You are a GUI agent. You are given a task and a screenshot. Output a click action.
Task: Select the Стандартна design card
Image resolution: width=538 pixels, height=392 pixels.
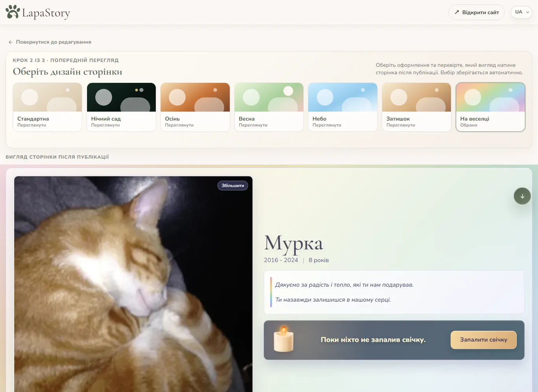pos(47,107)
